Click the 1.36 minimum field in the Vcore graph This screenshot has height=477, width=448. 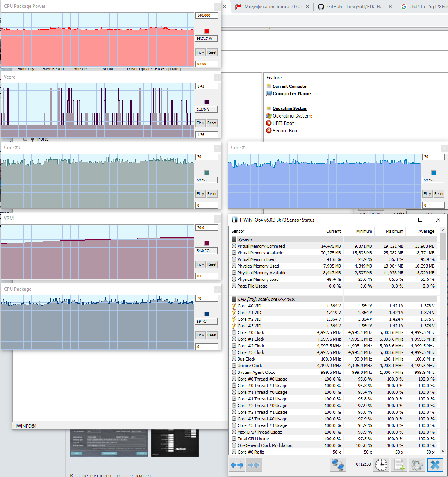coord(206,134)
